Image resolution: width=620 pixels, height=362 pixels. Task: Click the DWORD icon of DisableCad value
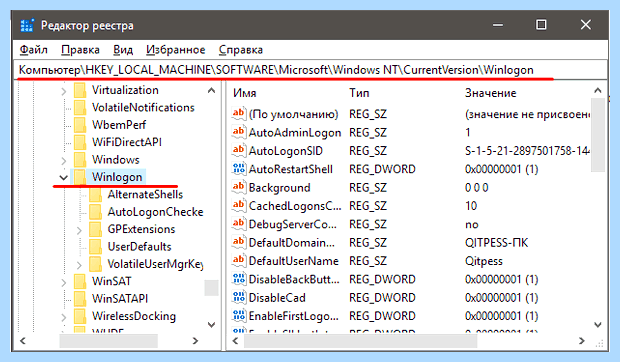coord(238,298)
